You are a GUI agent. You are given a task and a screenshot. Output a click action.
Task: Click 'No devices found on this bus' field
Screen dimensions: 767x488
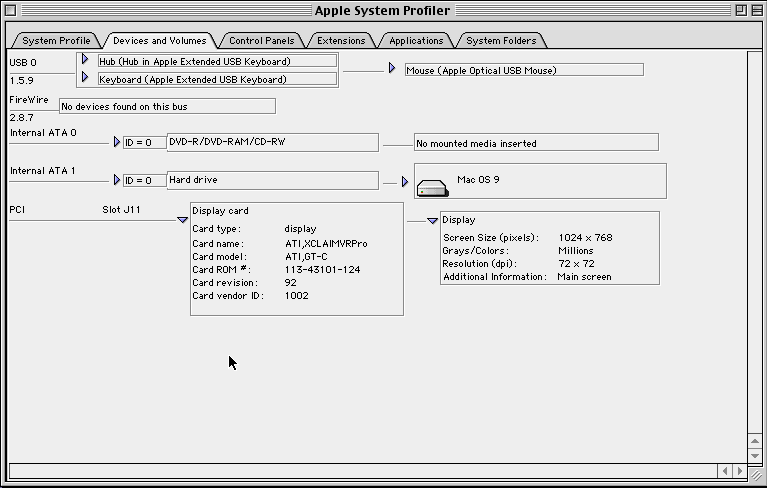click(167, 107)
